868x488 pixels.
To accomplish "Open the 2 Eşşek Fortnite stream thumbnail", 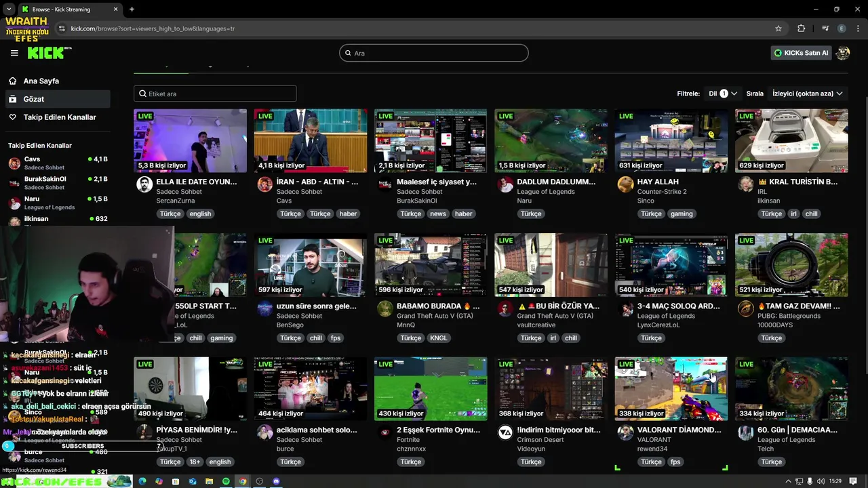I will [431, 389].
